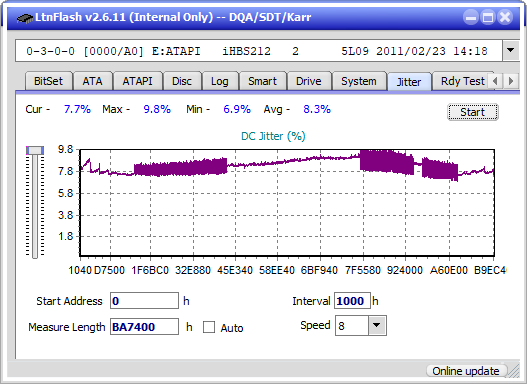Switch to the Log tab
527x384 pixels.
point(220,81)
